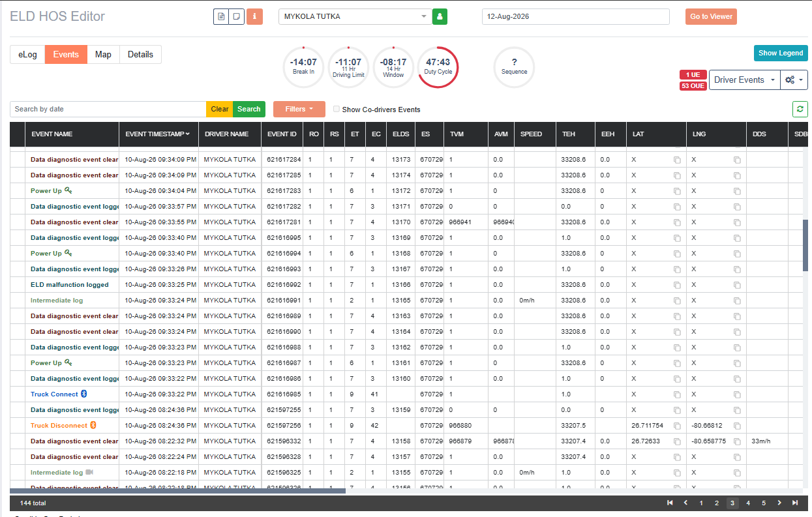
Task: Click the green driver profile icon
Action: [440, 16]
